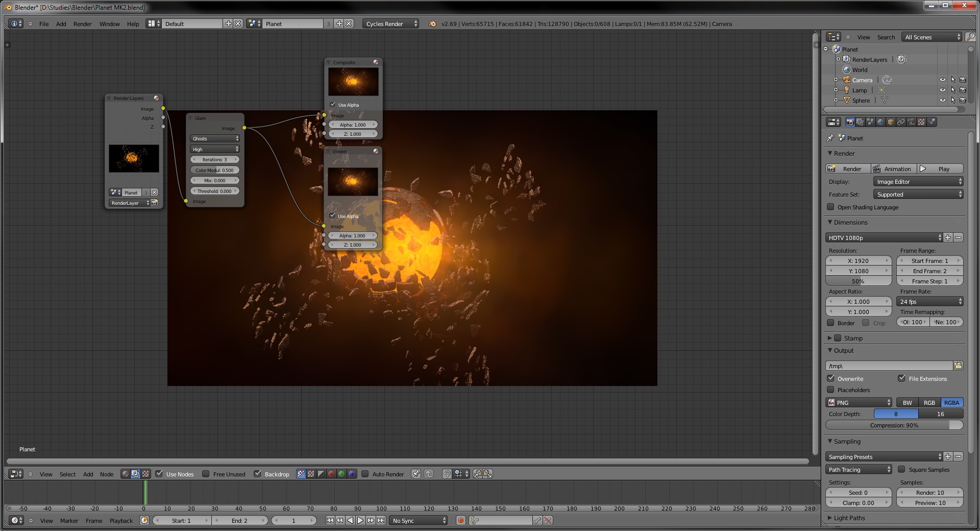Open the Render Layers properties tab
Viewport: 980px width, 531px height.
(x=860, y=122)
